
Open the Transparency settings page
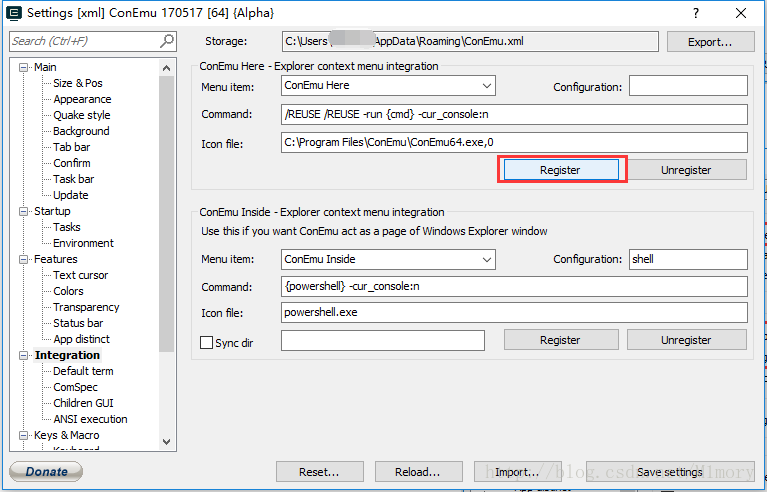coord(86,307)
